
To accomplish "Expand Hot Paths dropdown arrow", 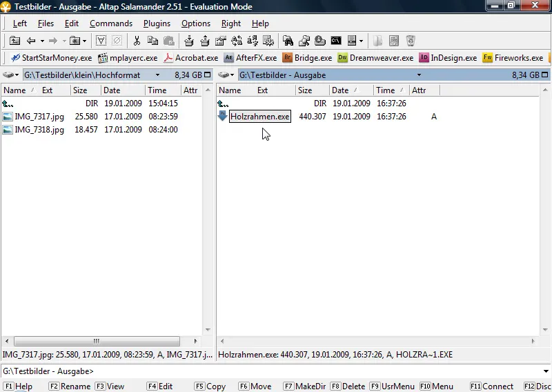I will (84, 41).
